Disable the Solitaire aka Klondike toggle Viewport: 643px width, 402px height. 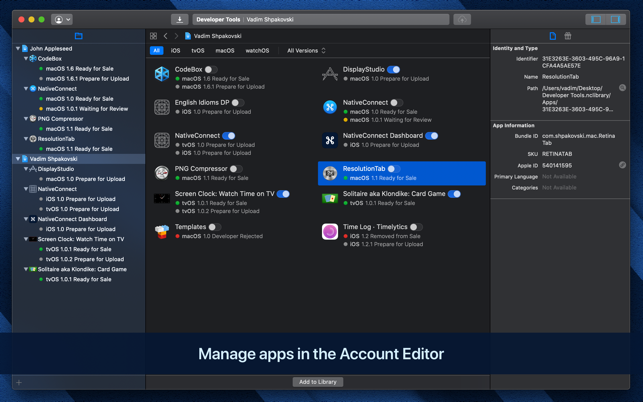454,194
